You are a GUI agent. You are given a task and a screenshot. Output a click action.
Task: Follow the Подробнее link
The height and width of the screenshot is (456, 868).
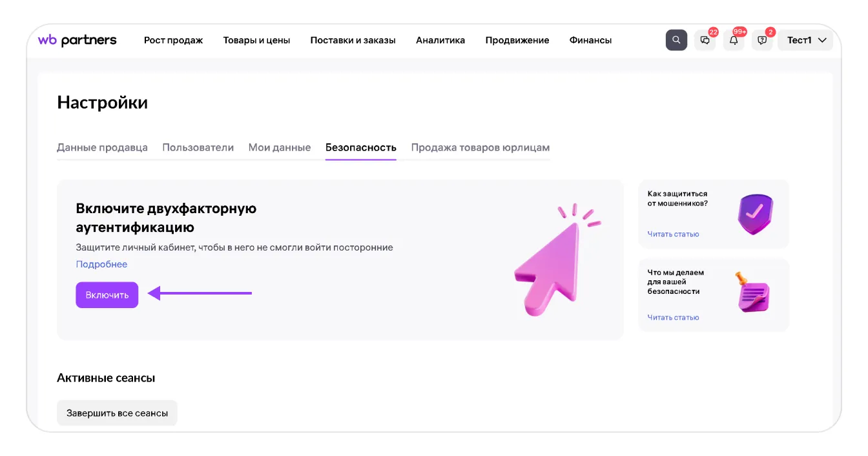[101, 264]
